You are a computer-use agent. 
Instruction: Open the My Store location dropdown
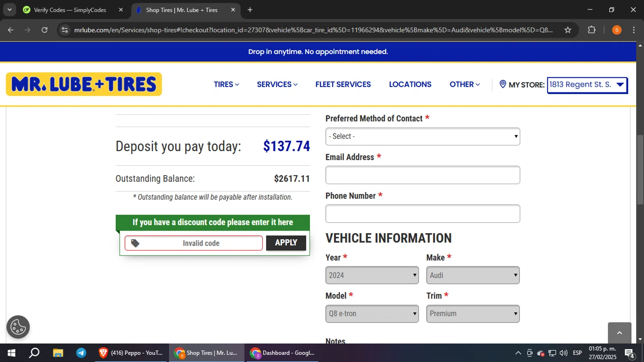click(587, 85)
